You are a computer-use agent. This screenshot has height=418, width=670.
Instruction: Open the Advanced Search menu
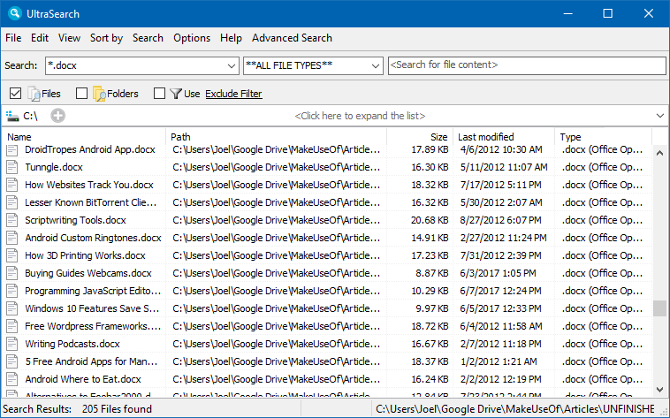pos(292,38)
